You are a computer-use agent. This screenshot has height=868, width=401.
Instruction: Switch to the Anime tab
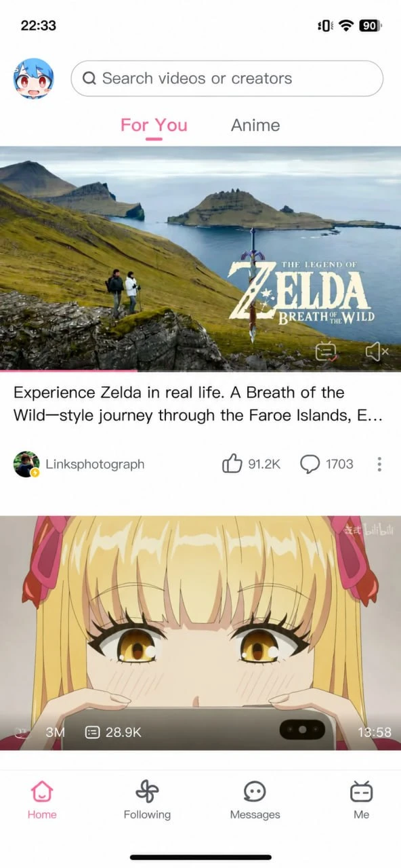[x=255, y=125]
